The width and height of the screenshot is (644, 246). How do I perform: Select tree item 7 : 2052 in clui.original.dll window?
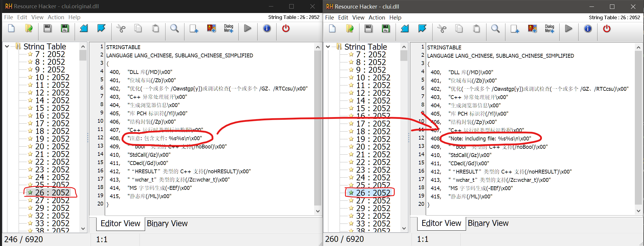tap(50, 54)
